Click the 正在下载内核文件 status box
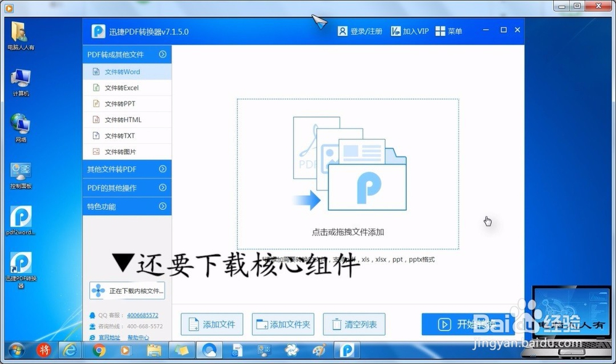The image size is (616, 364). pyautogui.click(x=127, y=291)
